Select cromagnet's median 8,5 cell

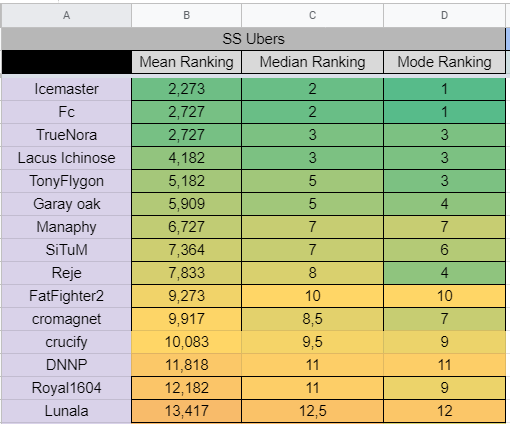312,319
